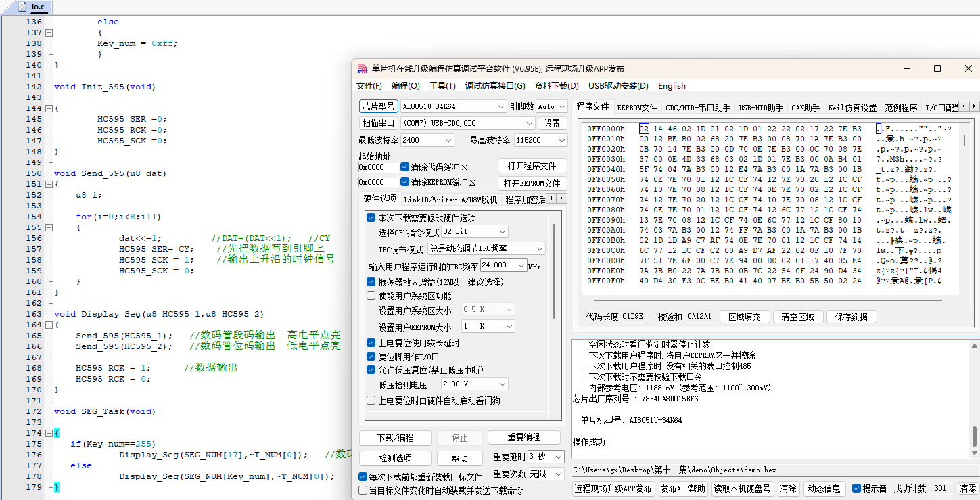
Task: Enable 使能用户系统区功能 checkbox
Action: click(371, 296)
